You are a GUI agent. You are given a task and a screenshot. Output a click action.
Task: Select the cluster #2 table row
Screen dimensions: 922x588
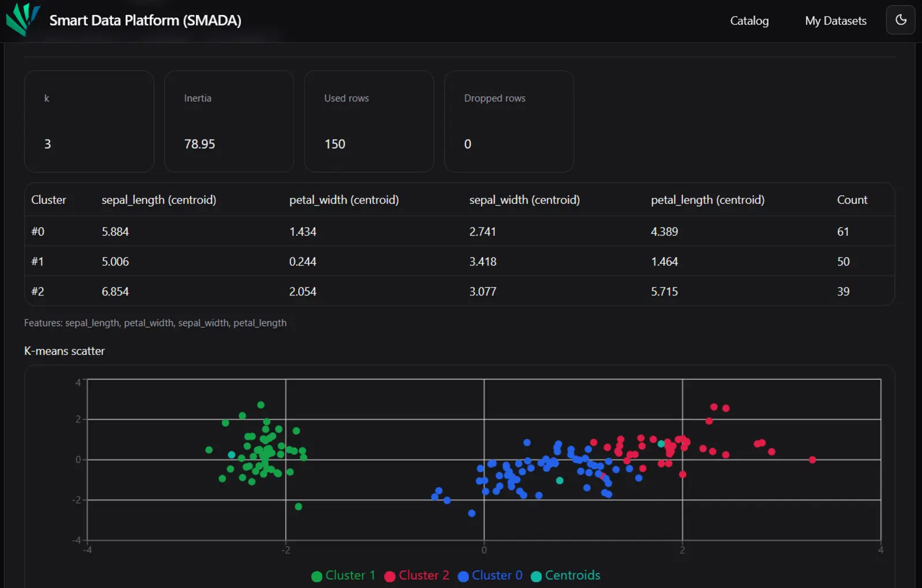(x=459, y=291)
